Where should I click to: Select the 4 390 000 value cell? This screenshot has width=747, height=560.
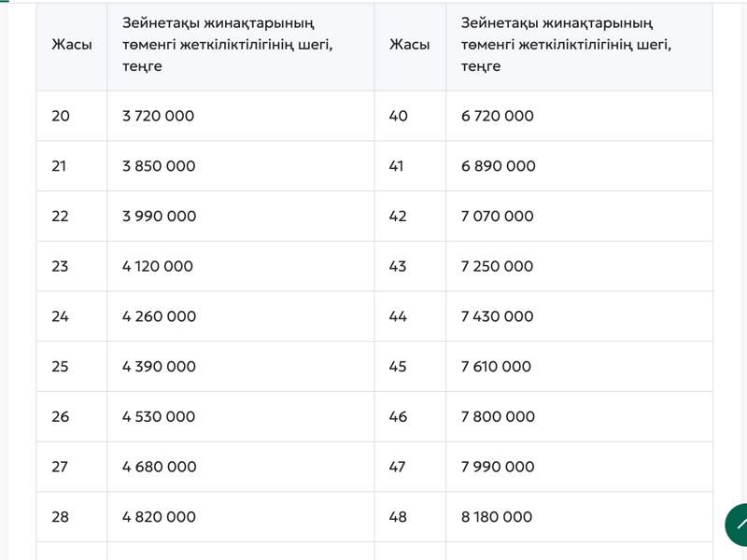[x=157, y=366]
